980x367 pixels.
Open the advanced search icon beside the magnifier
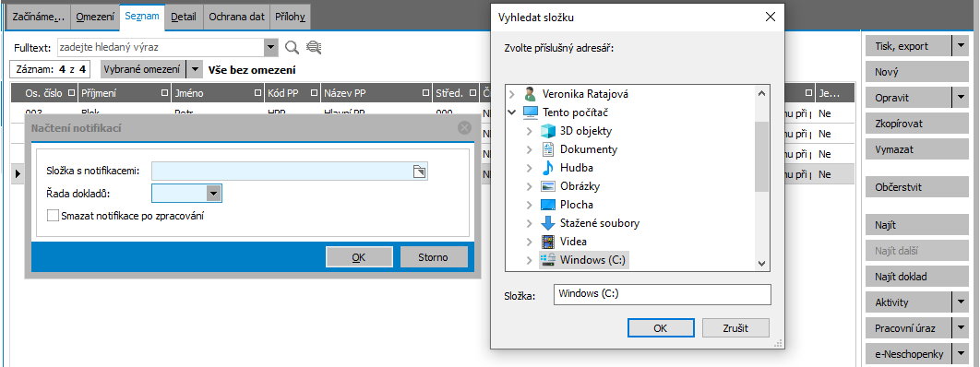pos(313,47)
